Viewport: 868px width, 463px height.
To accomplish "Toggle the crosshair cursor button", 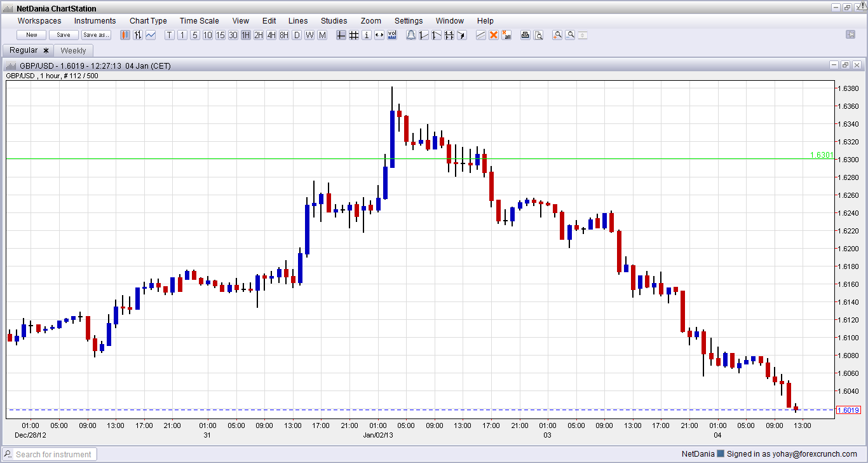I will [341, 35].
